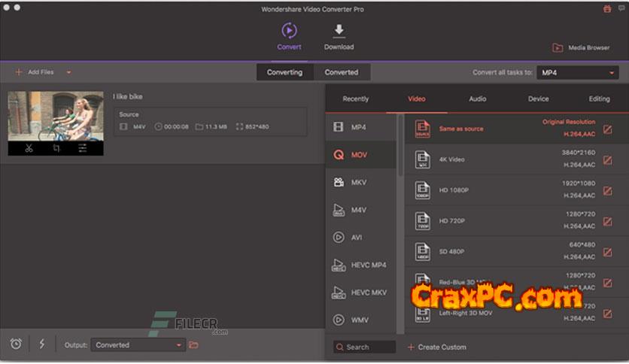The height and width of the screenshot is (364, 629).
Task: Choose the HEVC MKV format
Action: (x=360, y=293)
